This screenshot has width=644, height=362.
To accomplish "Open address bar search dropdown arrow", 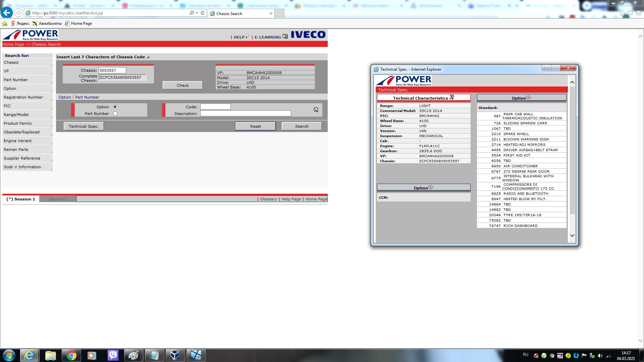I will 197,13.
